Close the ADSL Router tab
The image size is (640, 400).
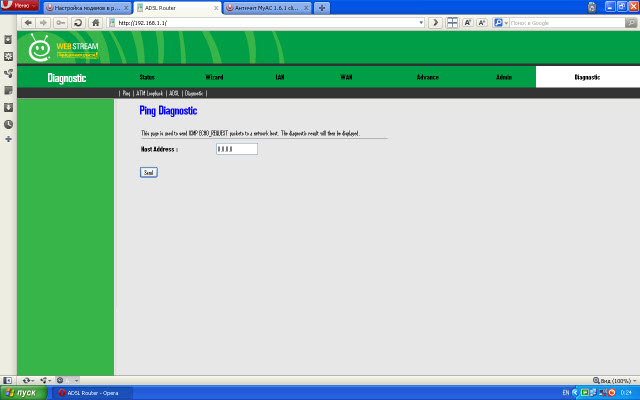pos(216,8)
